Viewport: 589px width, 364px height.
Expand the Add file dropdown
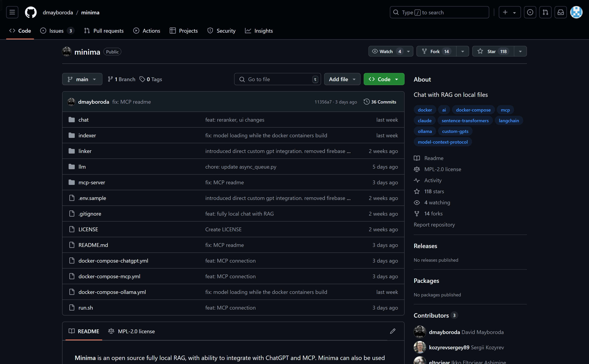point(342,79)
